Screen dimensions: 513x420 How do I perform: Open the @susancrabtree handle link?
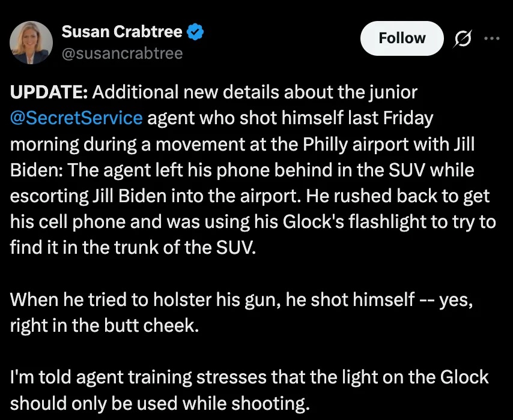click(x=122, y=53)
